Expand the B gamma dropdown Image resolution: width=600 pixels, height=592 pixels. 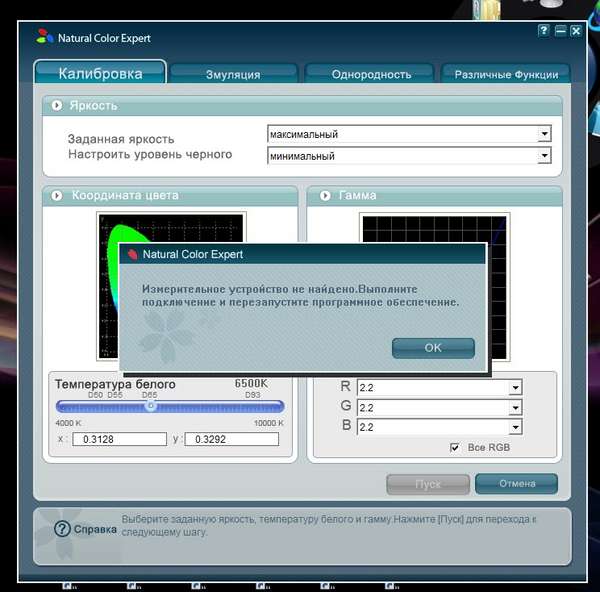click(515, 427)
